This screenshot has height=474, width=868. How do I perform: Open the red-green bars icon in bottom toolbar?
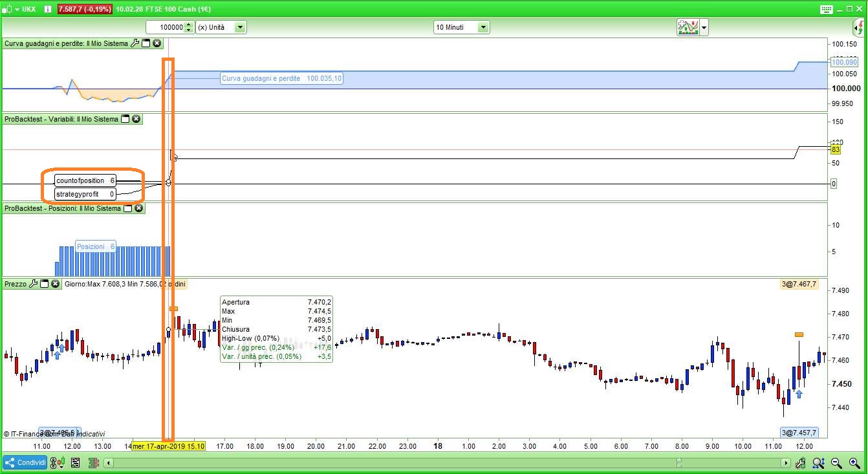[93, 463]
